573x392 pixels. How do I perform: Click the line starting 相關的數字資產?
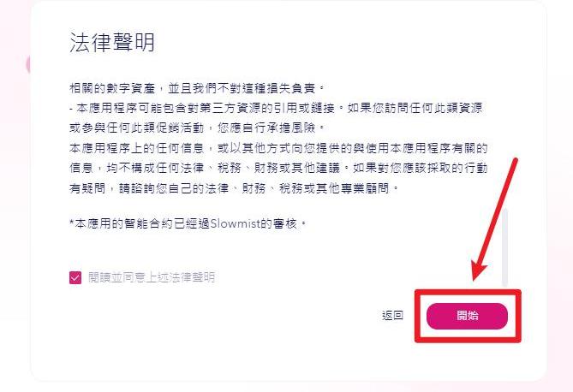click(197, 88)
